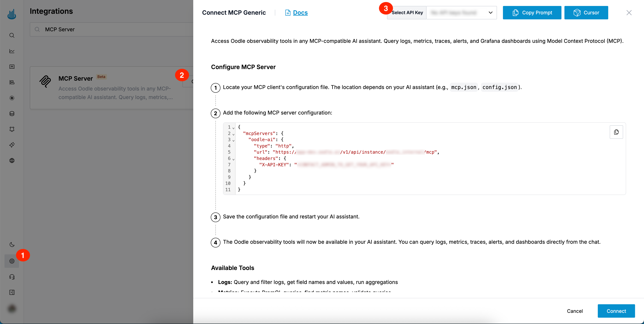Screen dimensions: 644x324
Task: Copy the MCP server configuration code snippet
Action: pos(616,132)
